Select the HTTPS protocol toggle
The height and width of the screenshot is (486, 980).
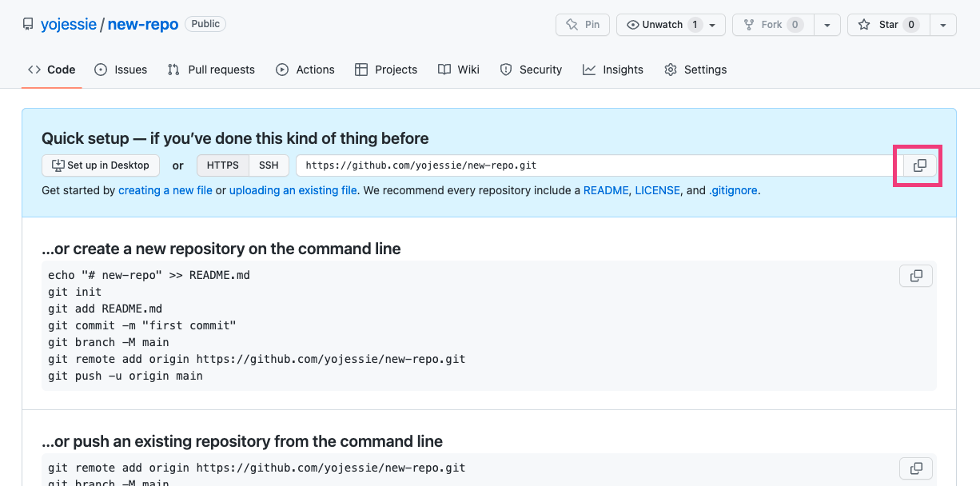coord(223,165)
